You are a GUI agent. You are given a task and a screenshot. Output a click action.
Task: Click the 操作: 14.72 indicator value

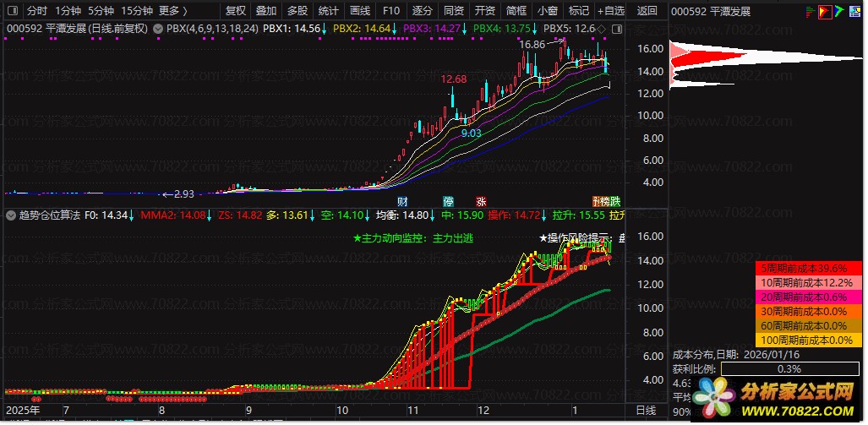514,215
